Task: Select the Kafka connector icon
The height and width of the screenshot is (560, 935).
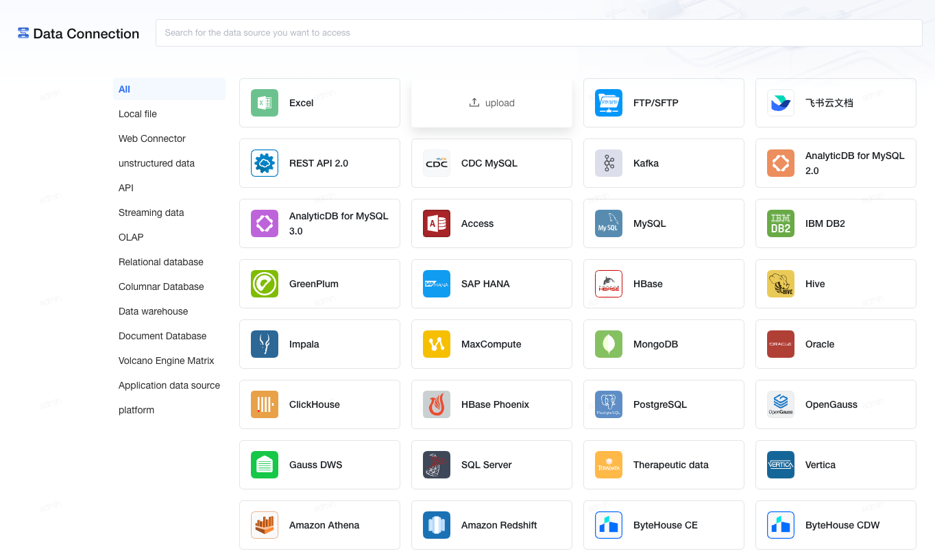Action: click(609, 163)
